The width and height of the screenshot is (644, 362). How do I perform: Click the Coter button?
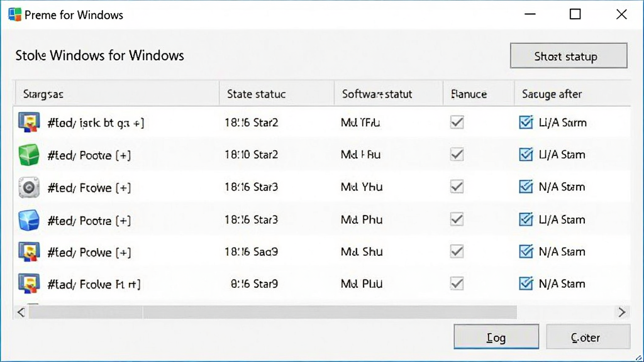tap(588, 337)
